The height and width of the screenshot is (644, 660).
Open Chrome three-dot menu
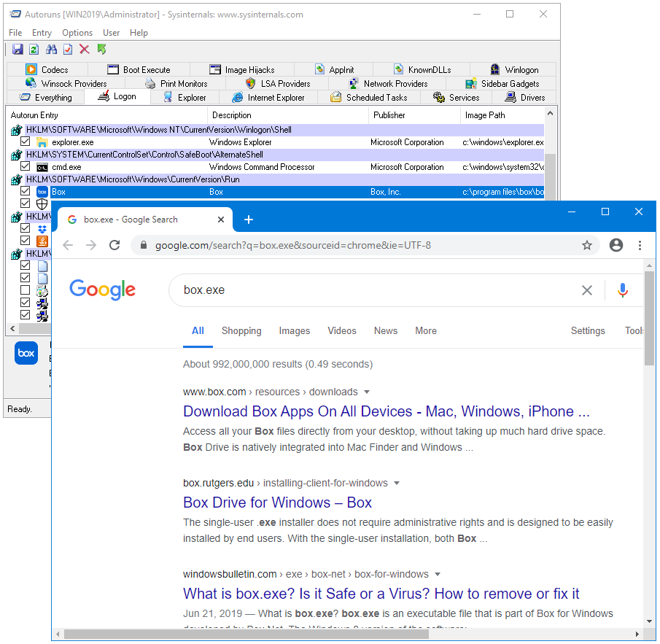pyautogui.click(x=640, y=245)
